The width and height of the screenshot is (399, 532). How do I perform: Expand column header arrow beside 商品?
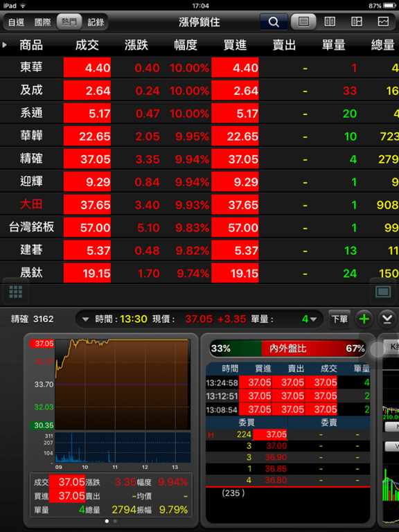(x=5, y=45)
